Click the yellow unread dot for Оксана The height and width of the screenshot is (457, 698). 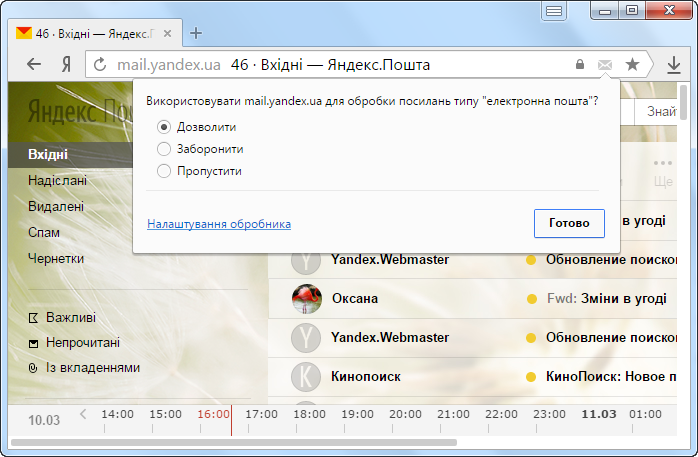coord(532,299)
